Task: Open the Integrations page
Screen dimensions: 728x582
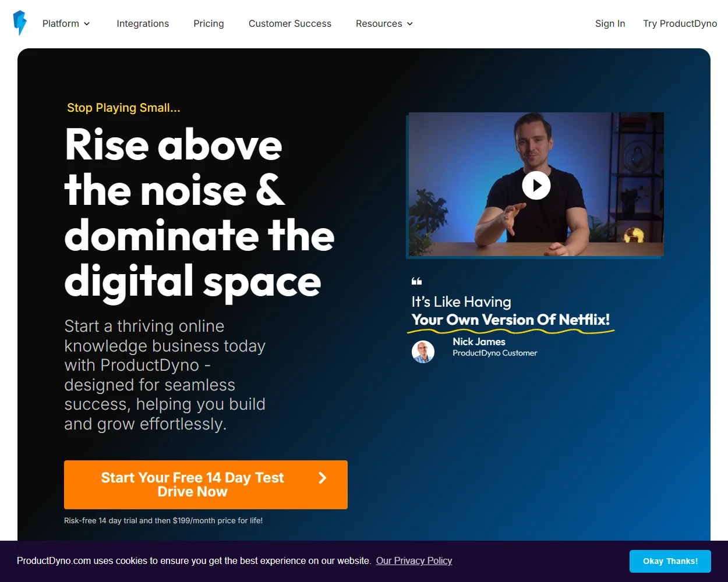Action: tap(143, 23)
